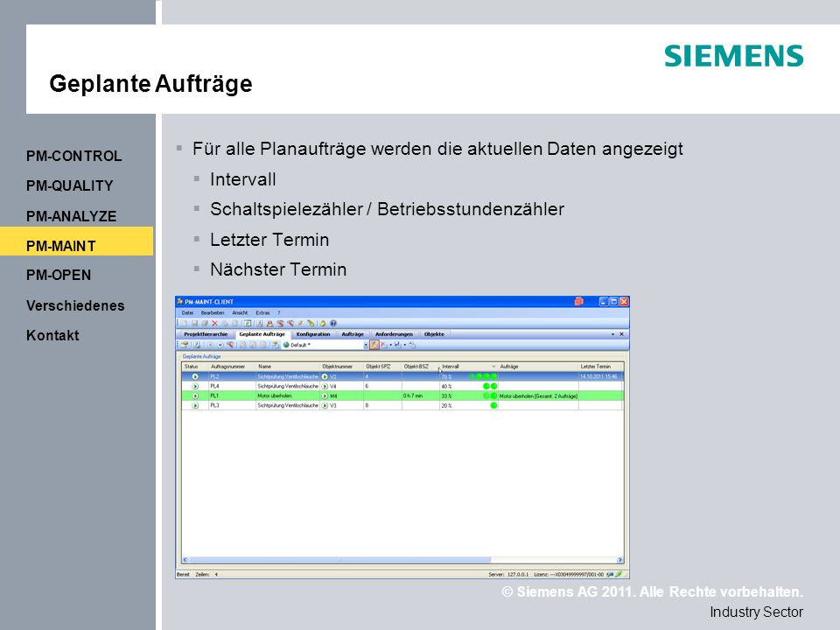
Task: Click the yellow round icon beside help
Action: click(323, 323)
